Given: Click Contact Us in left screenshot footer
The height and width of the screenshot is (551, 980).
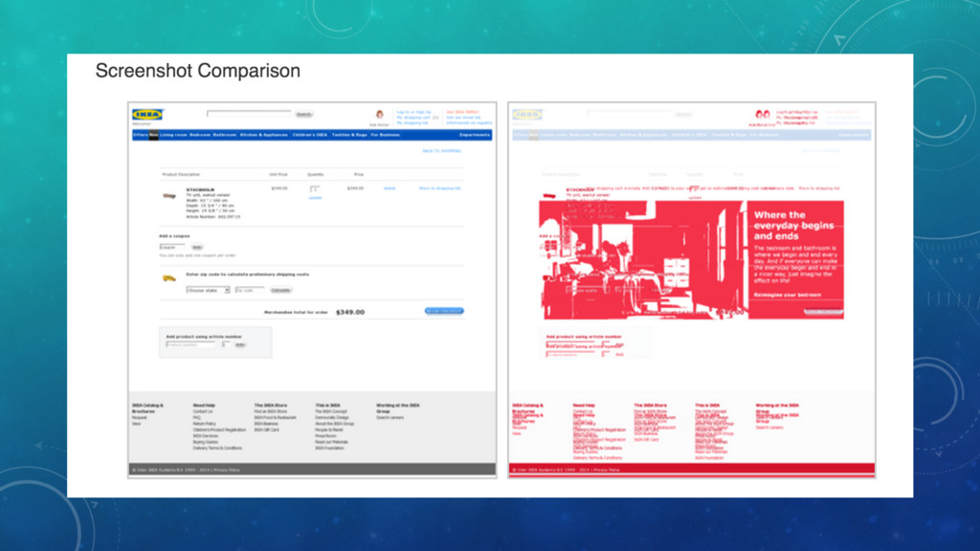Looking at the screenshot, I should coord(203,411).
